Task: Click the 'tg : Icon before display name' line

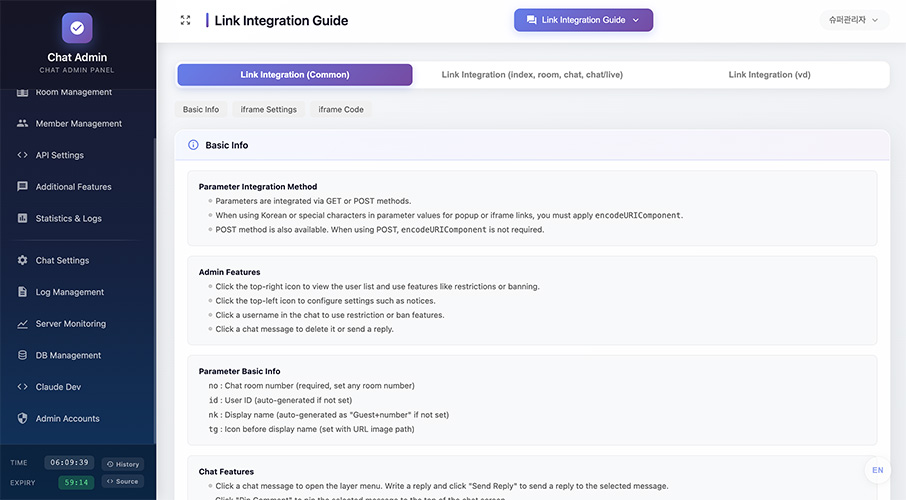Action: (x=311, y=429)
